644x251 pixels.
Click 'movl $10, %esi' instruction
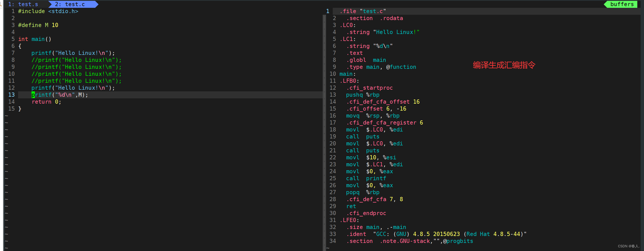click(x=371, y=157)
